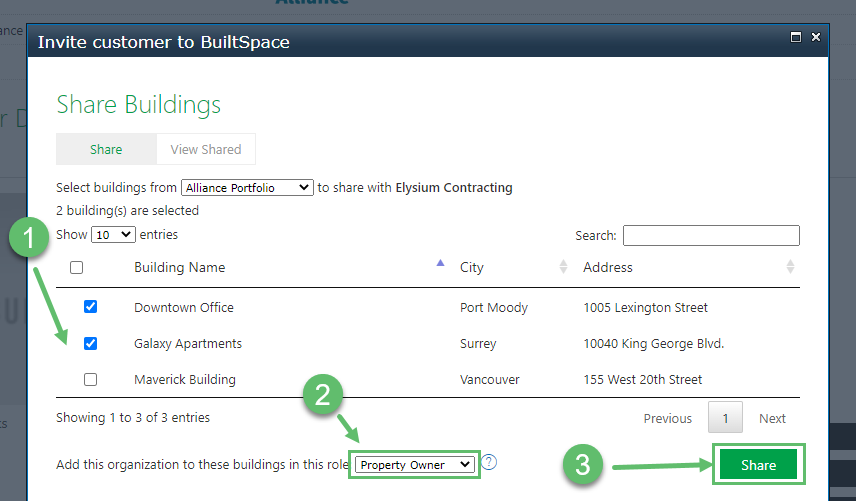Click Downtown Office building name

[184, 307]
